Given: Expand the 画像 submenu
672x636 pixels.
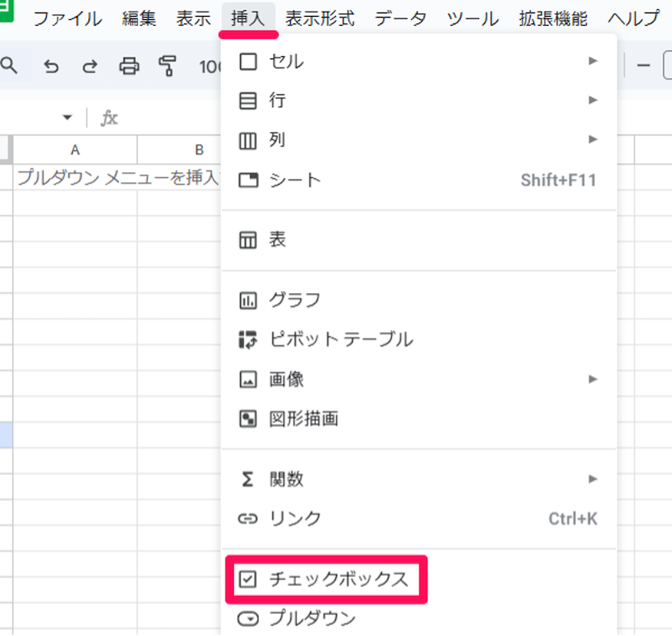Looking at the screenshot, I should point(593,379).
